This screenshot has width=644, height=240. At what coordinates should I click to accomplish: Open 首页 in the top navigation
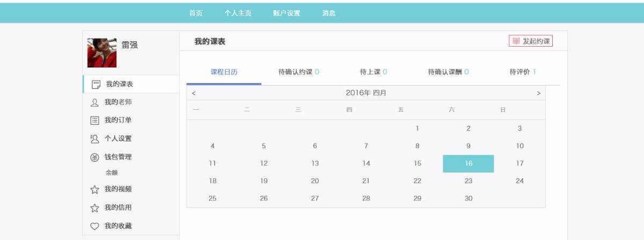[196, 13]
